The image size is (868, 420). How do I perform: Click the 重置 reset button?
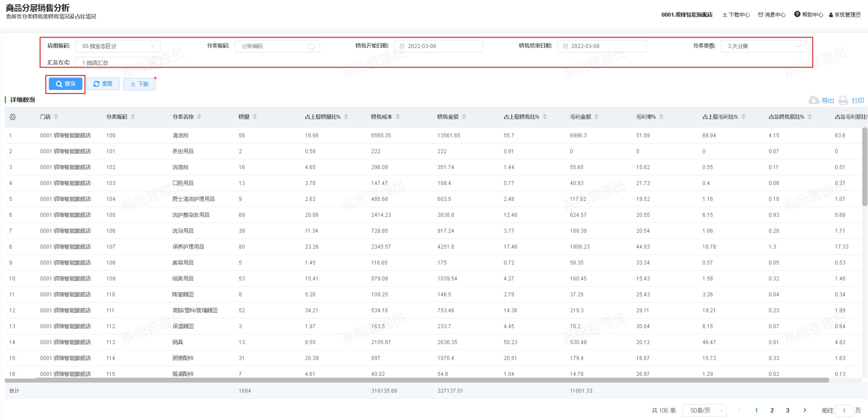[103, 84]
